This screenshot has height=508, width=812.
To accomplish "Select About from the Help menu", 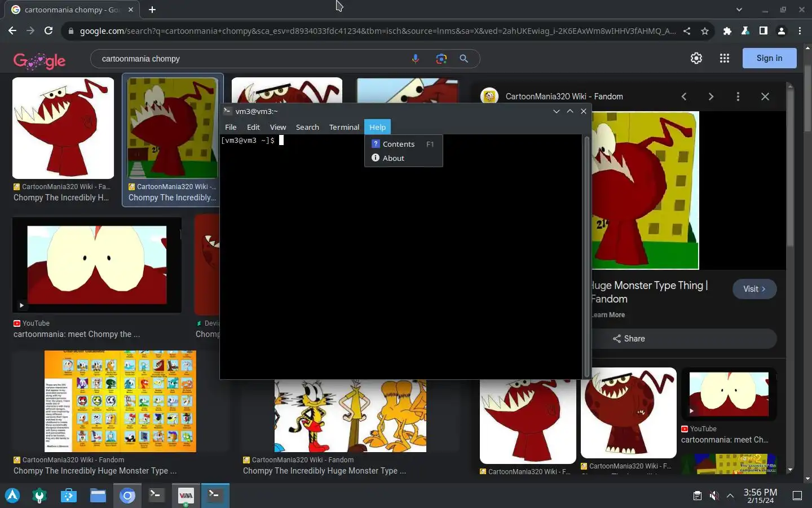I will [403, 158].
